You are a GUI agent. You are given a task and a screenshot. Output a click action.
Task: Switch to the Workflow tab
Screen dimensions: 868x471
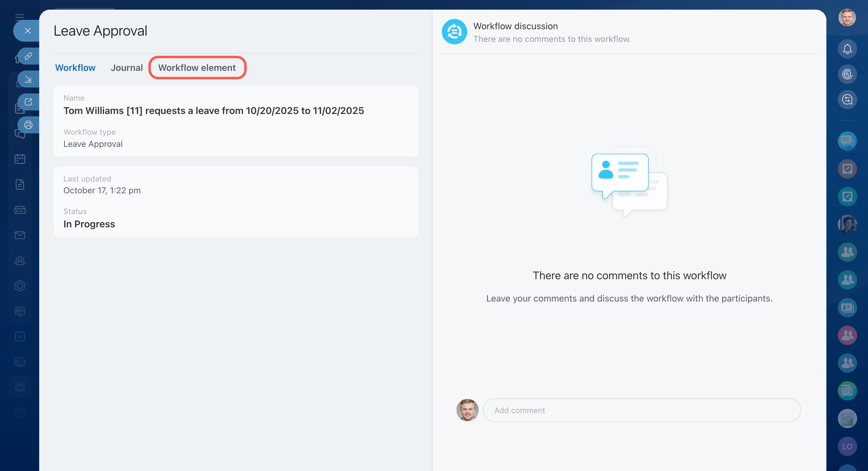pyautogui.click(x=75, y=68)
